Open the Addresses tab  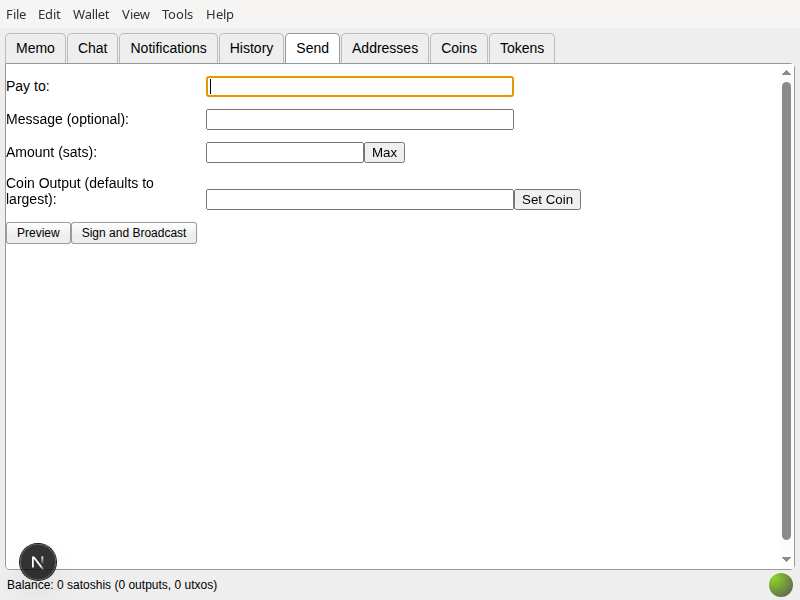[385, 48]
